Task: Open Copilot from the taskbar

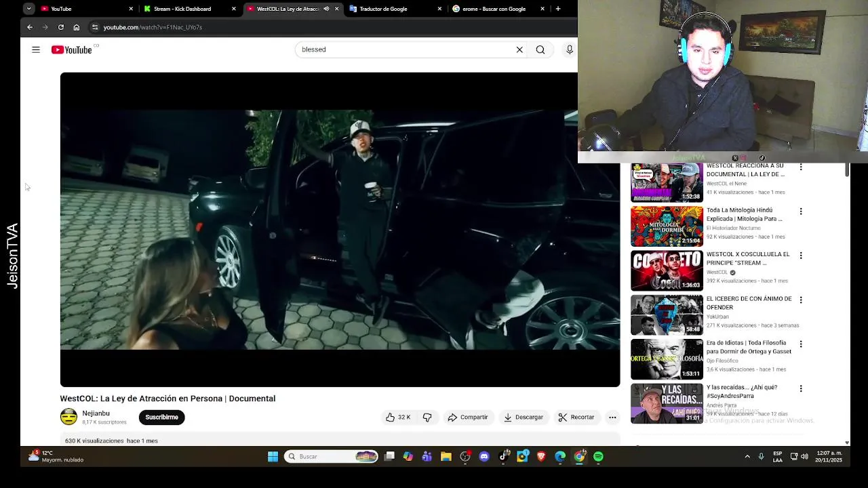Action: [x=408, y=457]
